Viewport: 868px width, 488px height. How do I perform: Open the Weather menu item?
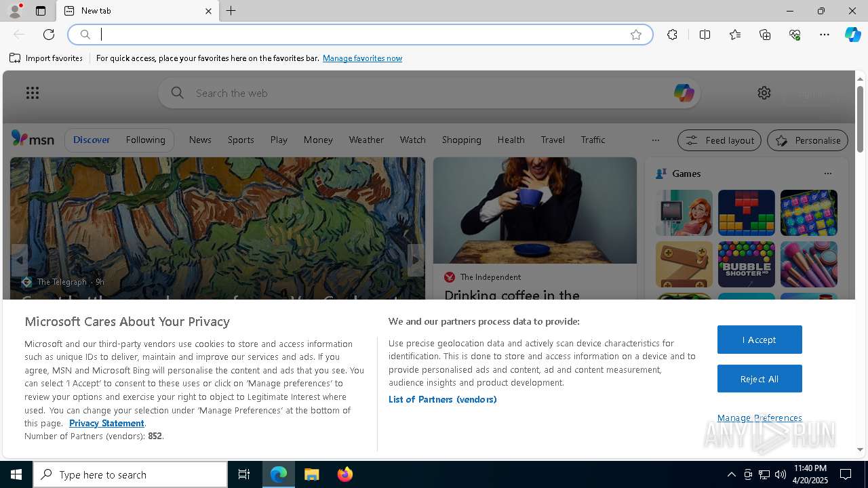click(x=366, y=140)
